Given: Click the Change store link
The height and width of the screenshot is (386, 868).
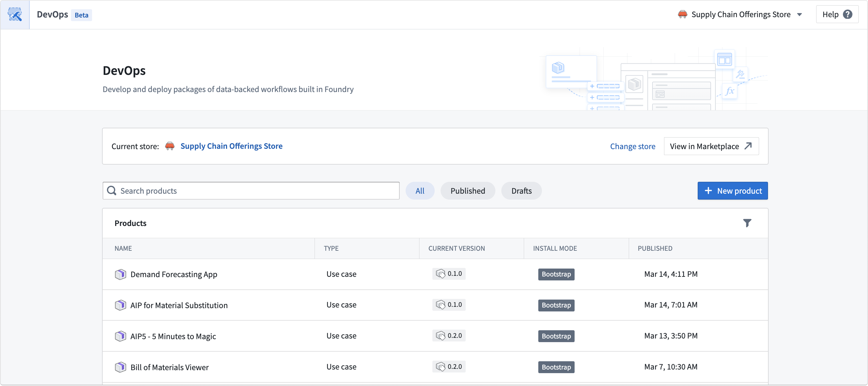Looking at the screenshot, I should click(632, 145).
